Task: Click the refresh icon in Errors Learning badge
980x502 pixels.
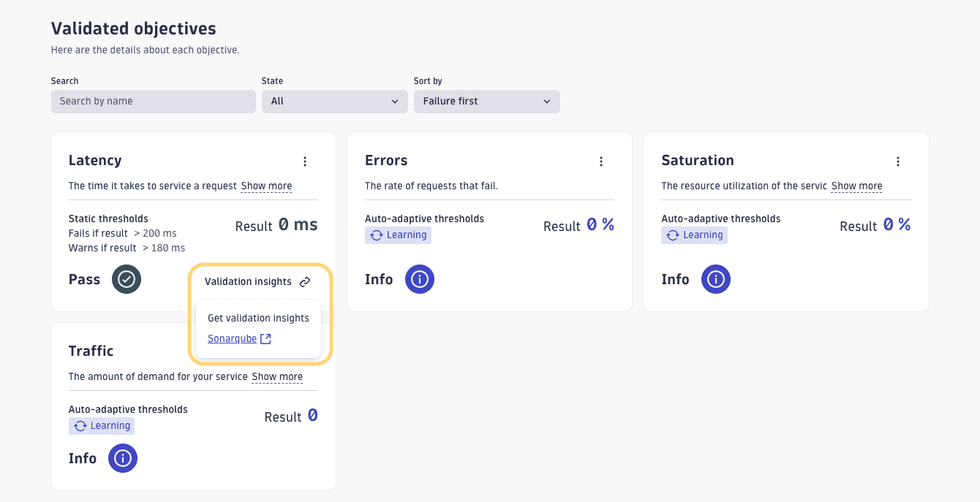Action: pos(375,235)
